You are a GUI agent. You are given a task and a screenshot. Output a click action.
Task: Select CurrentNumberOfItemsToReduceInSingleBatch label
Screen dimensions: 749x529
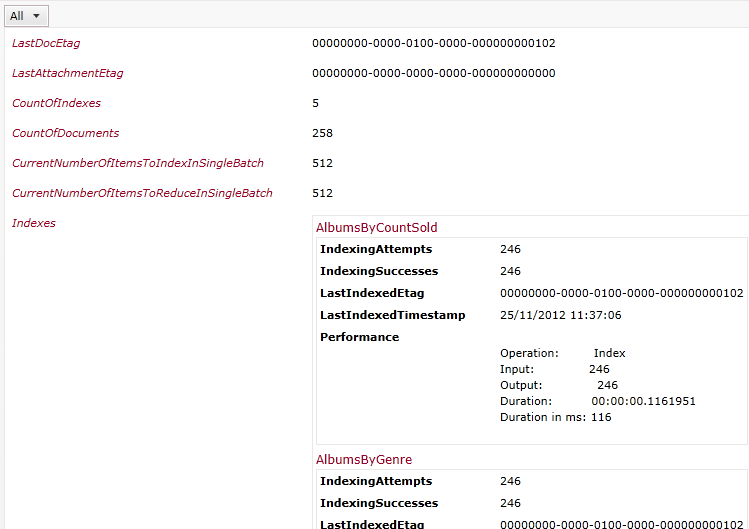pyautogui.click(x=142, y=193)
